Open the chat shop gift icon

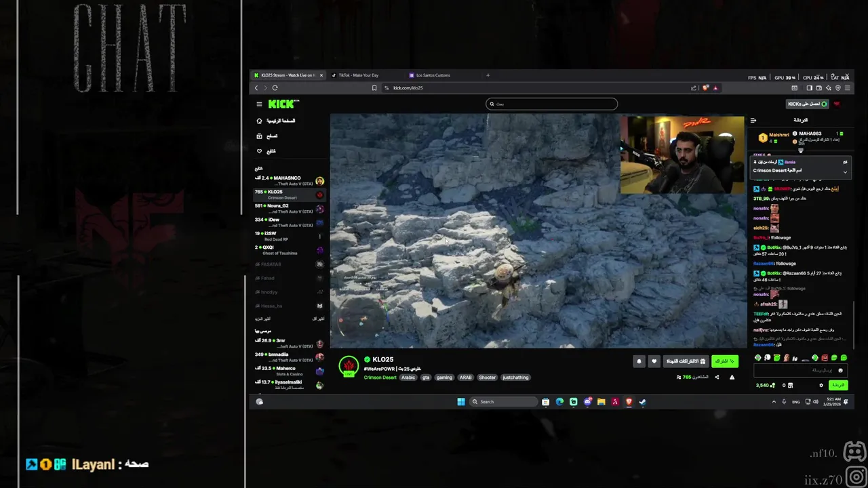coord(791,385)
